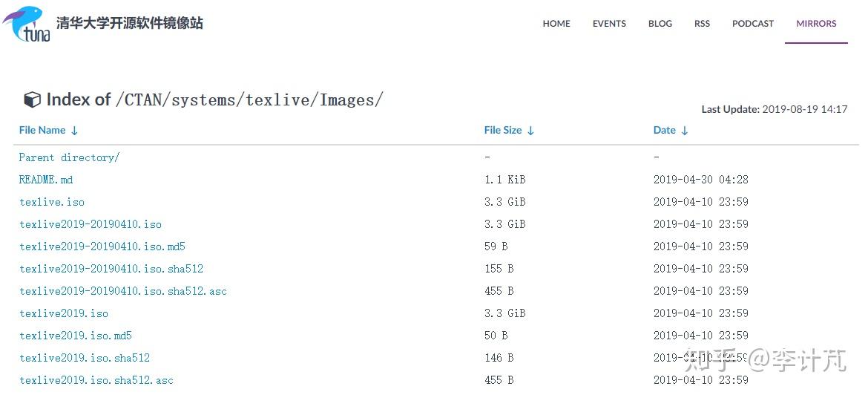Download texlive2019-20190410.iso file
Image resolution: width=868 pixels, height=395 pixels.
coord(91,224)
